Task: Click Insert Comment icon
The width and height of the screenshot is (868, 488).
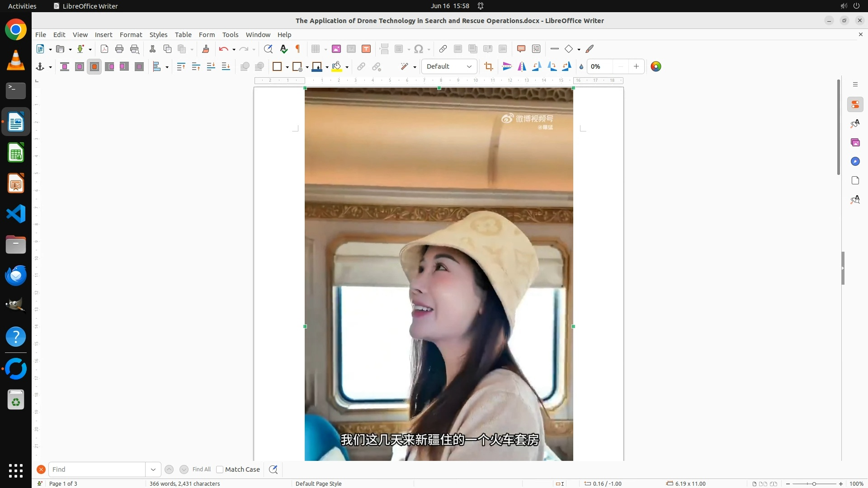Action: [521, 49]
